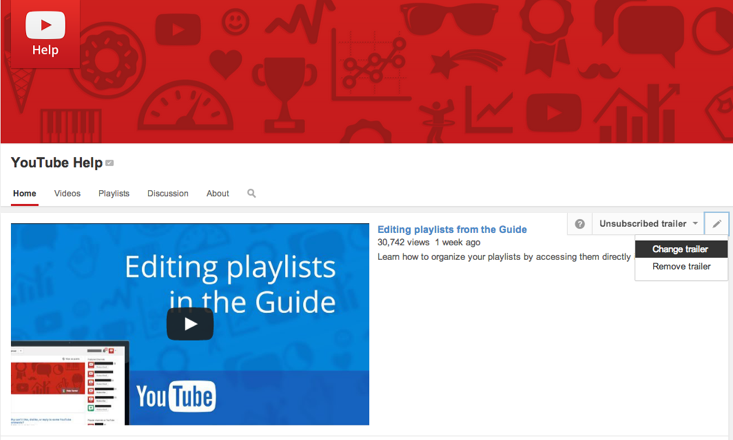Click the YouTube Help channel title
The image size is (733, 440).
(57, 163)
